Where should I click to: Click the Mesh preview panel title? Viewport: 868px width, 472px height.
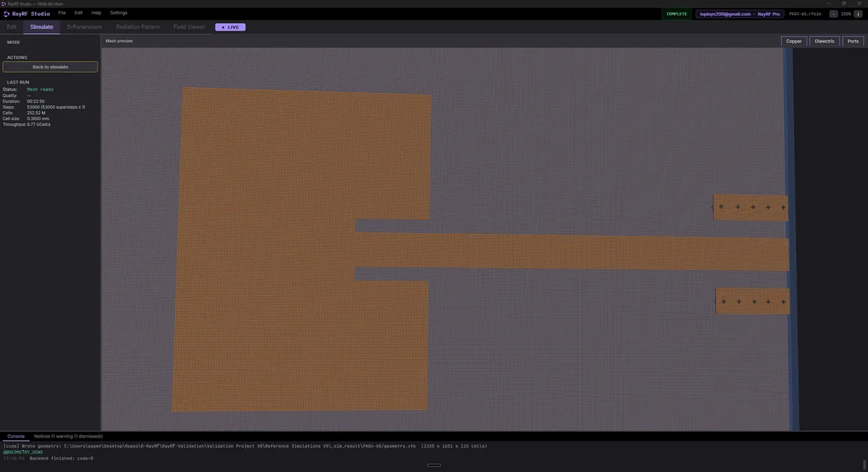pyautogui.click(x=119, y=41)
